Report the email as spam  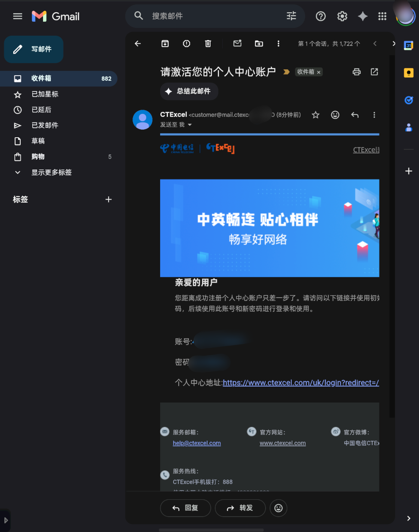pos(186,44)
